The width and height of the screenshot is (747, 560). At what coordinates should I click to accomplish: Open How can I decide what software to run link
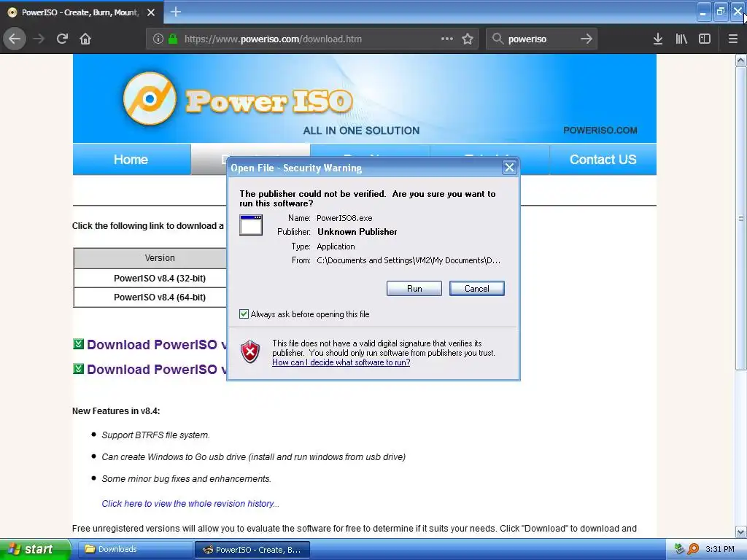341,362
